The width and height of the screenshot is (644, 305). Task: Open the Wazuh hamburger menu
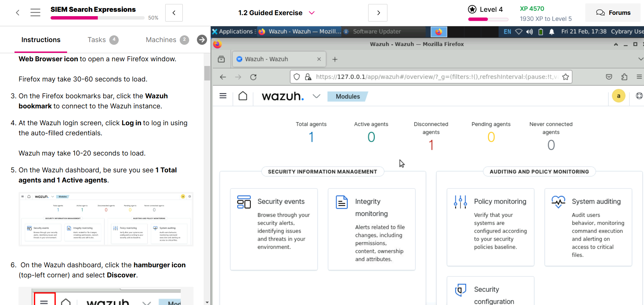point(223,96)
